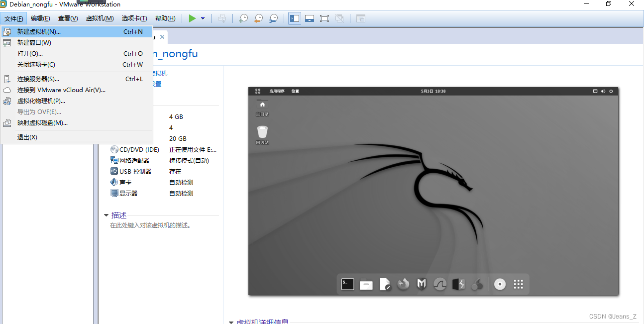Open the applications grid in Kali's dock
The width and height of the screenshot is (644, 324).
[518, 284]
